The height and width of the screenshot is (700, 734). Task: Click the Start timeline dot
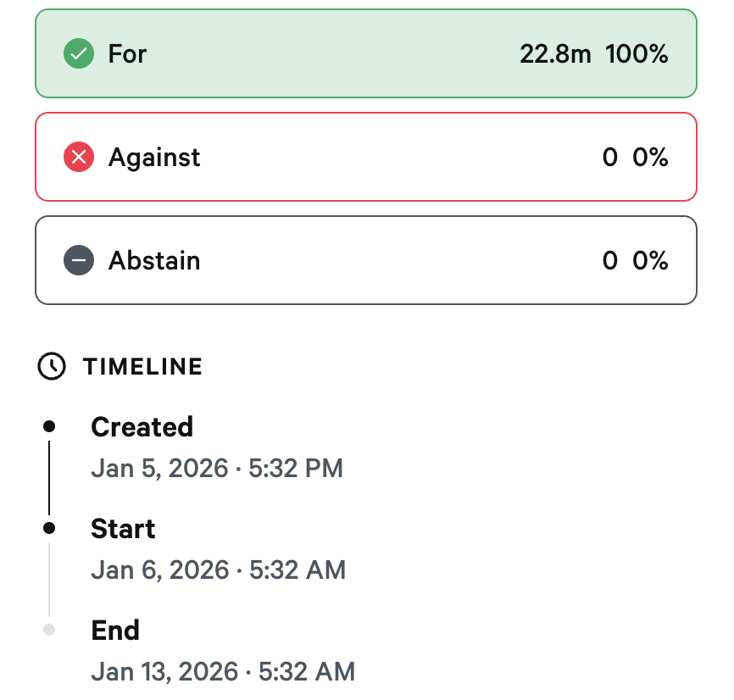(x=49, y=528)
